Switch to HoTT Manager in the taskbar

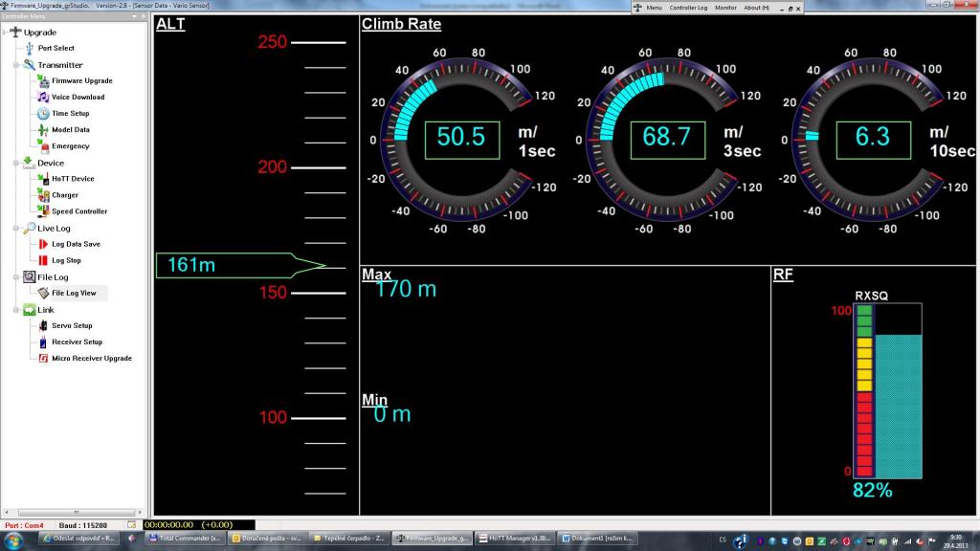(x=515, y=539)
